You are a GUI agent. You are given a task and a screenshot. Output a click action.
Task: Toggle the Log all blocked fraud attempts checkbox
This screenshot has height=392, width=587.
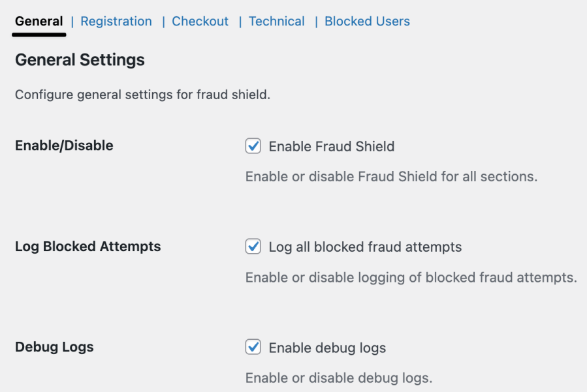click(253, 247)
